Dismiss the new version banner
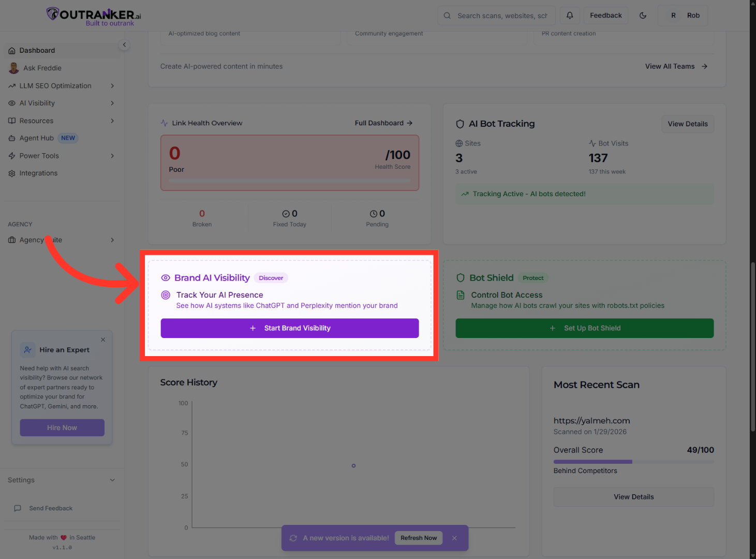 (x=454, y=538)
